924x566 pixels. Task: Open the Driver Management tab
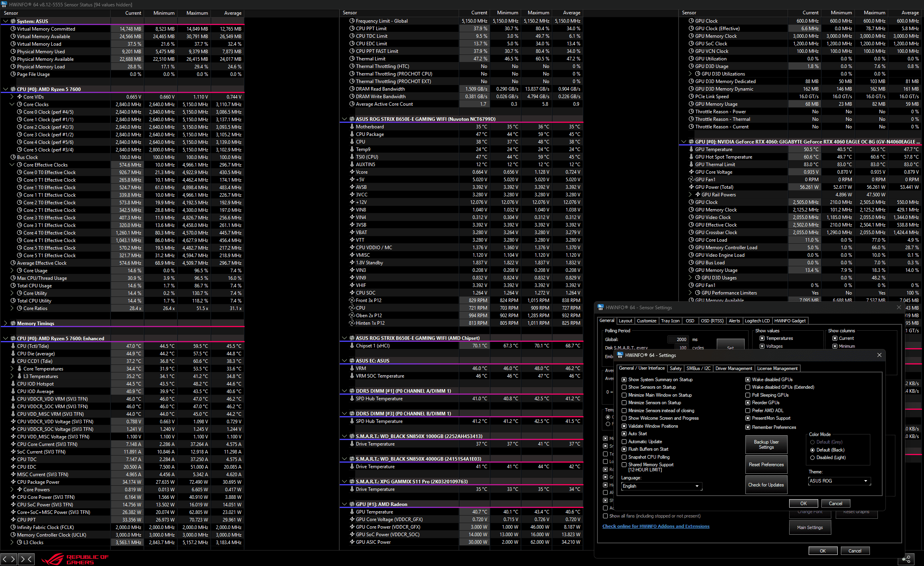click(x=733, y=368)
